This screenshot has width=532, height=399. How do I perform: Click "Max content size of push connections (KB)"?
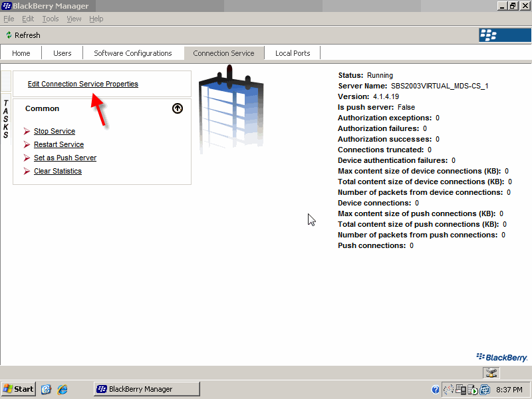pyautogui.click(x=417, y=213)
